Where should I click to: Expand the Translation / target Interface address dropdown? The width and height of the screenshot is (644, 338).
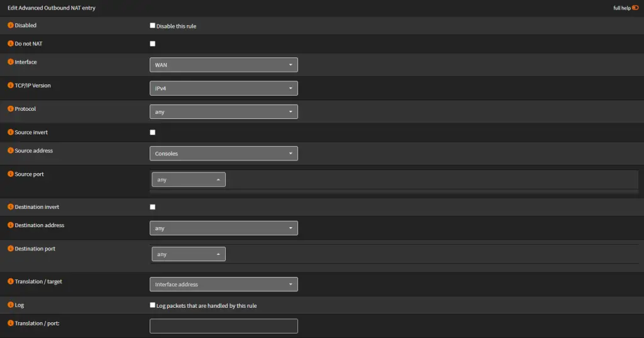[x=223, y=284]
